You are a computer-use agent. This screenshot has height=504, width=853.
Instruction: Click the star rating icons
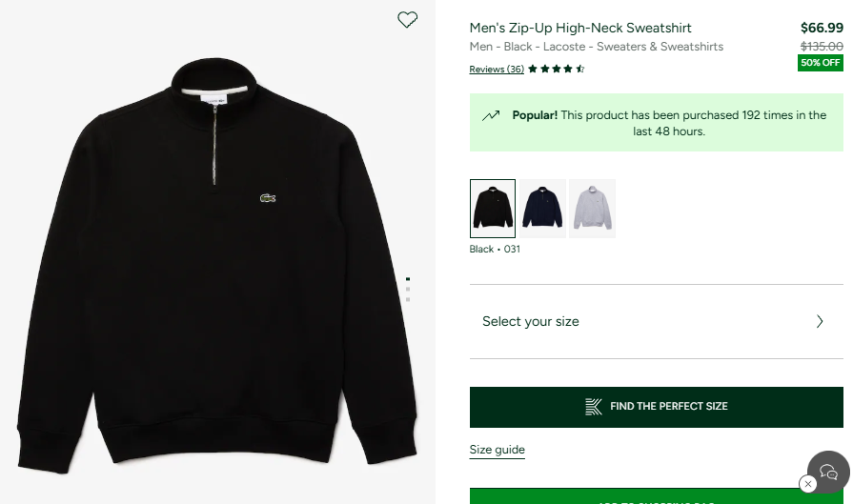[x=556, y=69]
